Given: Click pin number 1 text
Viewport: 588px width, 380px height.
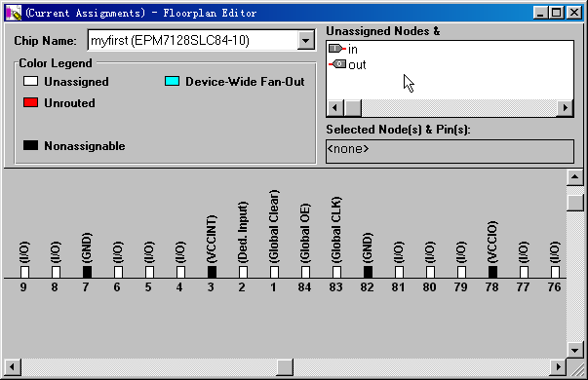Looking at the screenshot, I should coord(273,287).
